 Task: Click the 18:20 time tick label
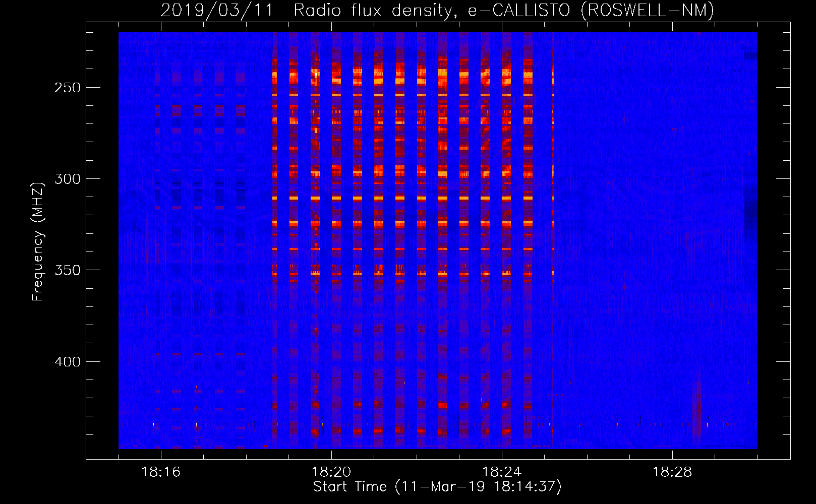331,472
